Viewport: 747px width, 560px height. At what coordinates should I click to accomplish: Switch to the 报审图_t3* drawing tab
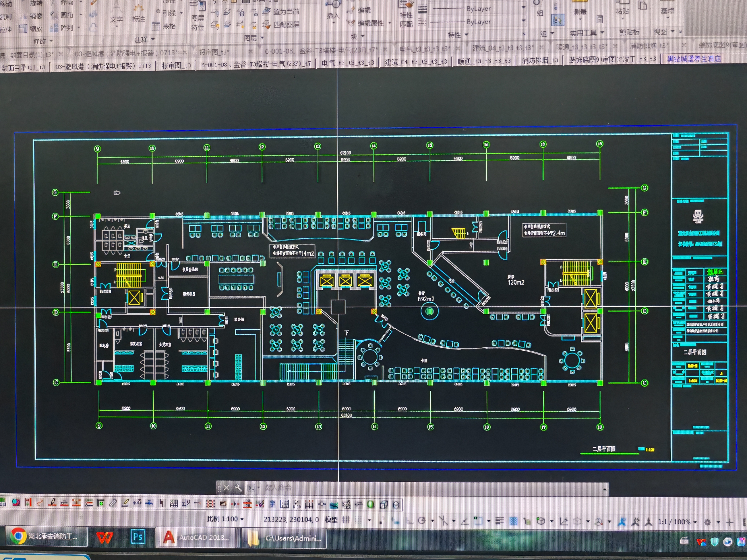tap(214, 52)
